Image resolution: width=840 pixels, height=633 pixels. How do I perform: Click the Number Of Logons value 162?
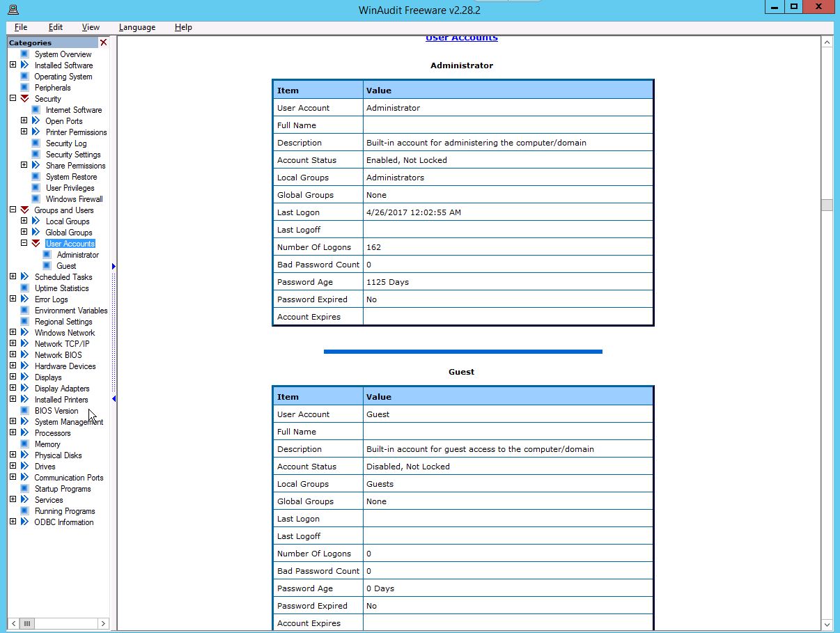[x=373, y=247]
